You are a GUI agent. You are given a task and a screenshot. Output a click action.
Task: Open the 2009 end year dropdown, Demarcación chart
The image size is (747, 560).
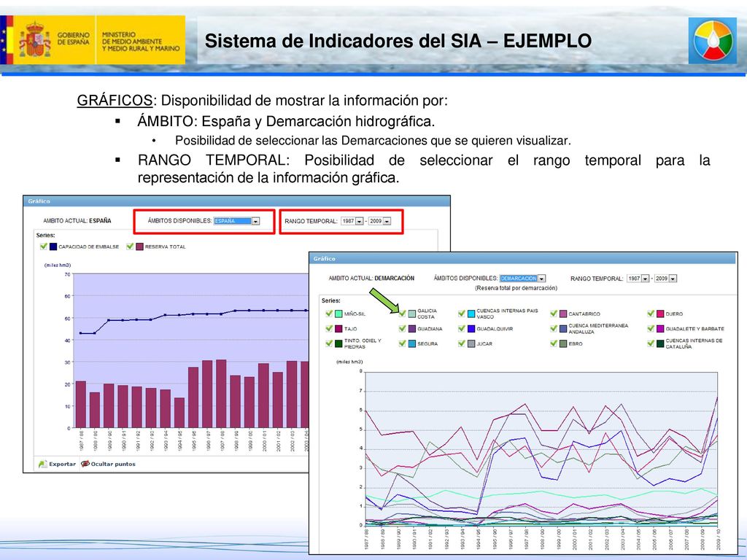click(665, 278)
